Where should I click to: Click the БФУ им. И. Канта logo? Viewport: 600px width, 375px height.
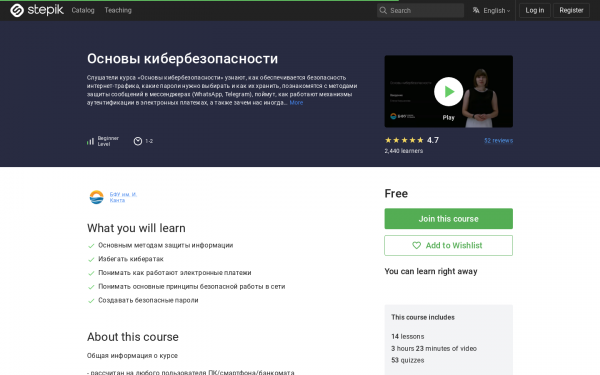coord(96,197)
